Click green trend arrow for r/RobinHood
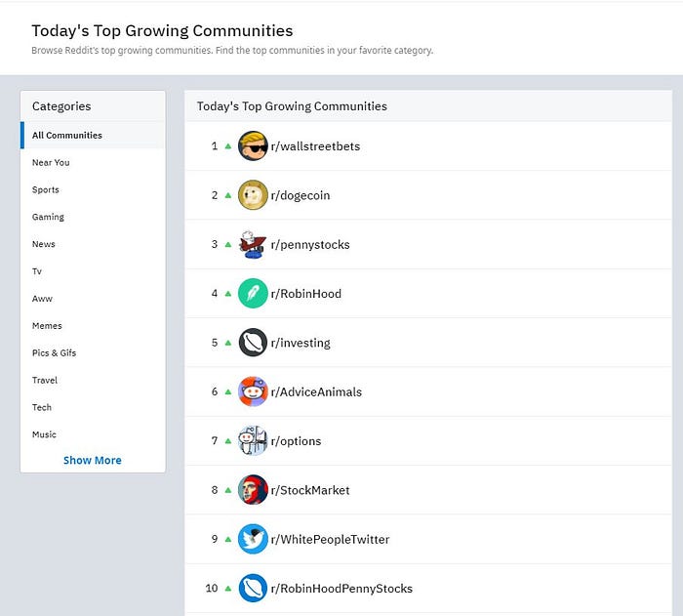 (227, 294)
